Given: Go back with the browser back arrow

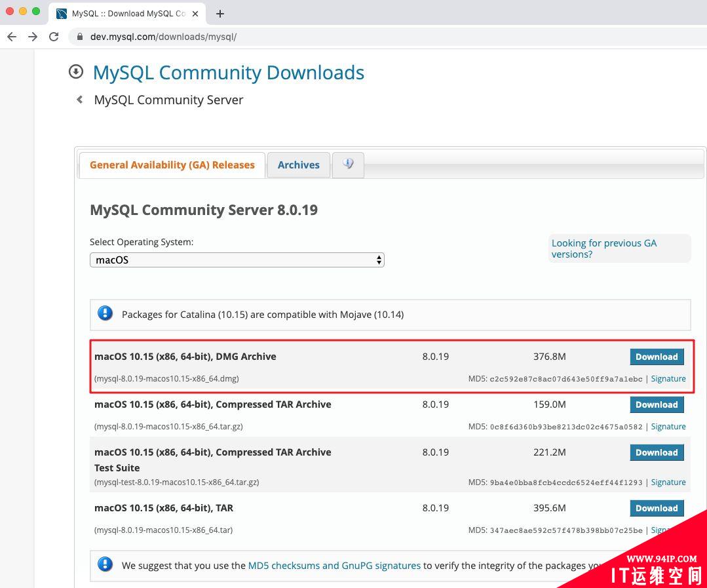Looking at the screenshot, I should pos(12,37).
